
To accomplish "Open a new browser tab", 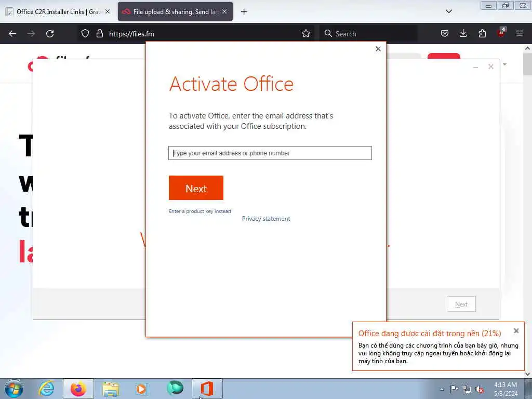I will [x=244, y=12].
